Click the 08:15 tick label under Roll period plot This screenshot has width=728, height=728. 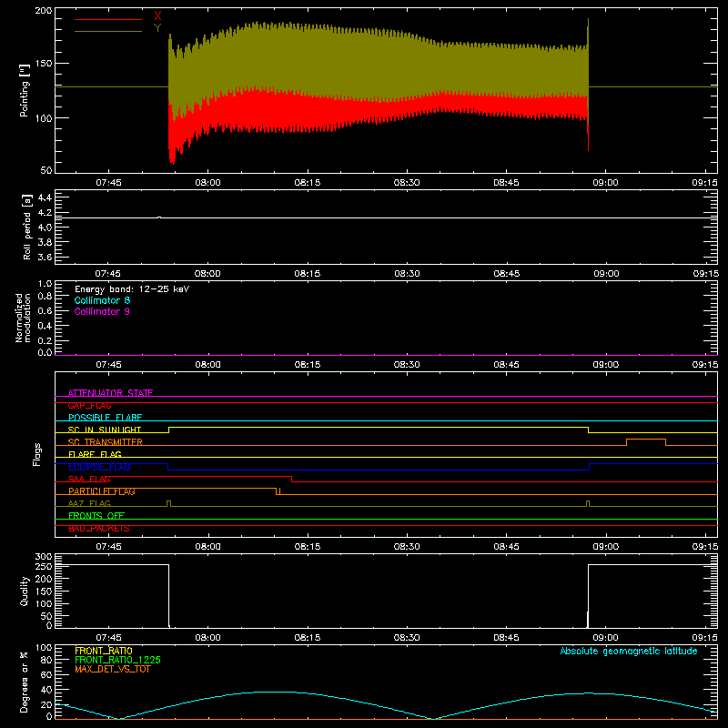(x=308, y=274)
